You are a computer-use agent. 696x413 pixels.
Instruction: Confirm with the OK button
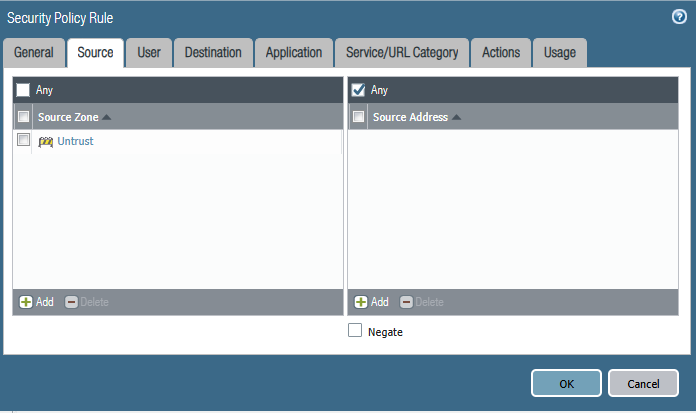[x=566, y=383]
